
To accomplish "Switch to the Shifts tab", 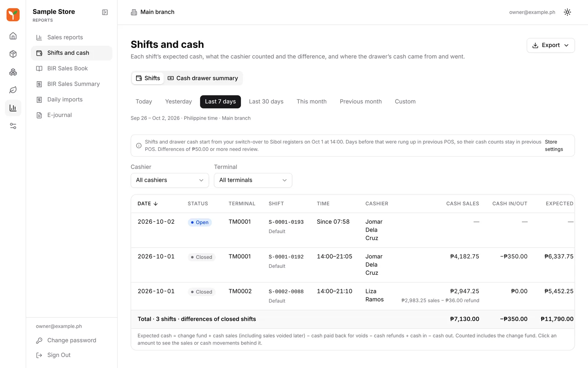I will (x=148, y=78).
